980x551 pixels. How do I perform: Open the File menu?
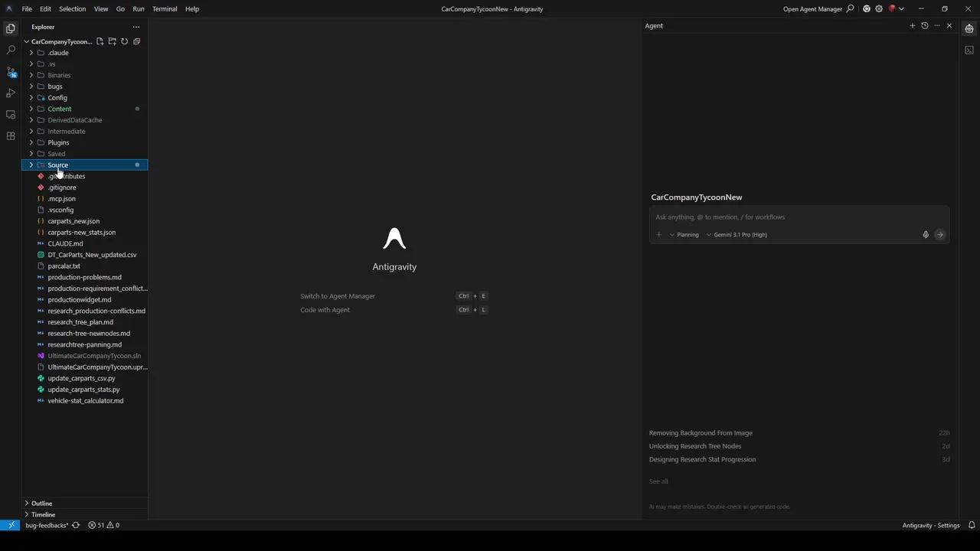pos(27,8)
